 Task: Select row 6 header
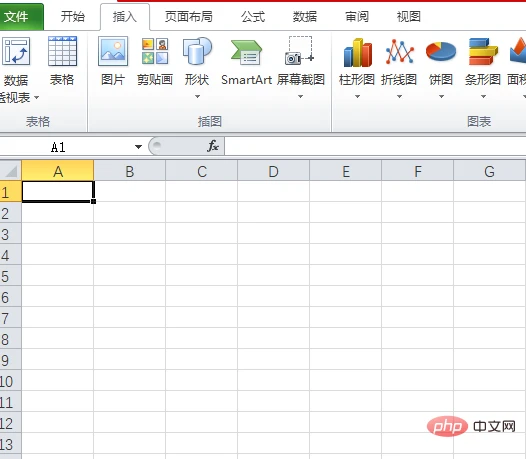10,297
